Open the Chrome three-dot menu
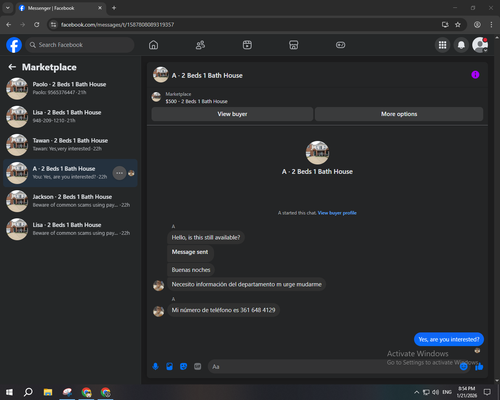 (491, 25)
